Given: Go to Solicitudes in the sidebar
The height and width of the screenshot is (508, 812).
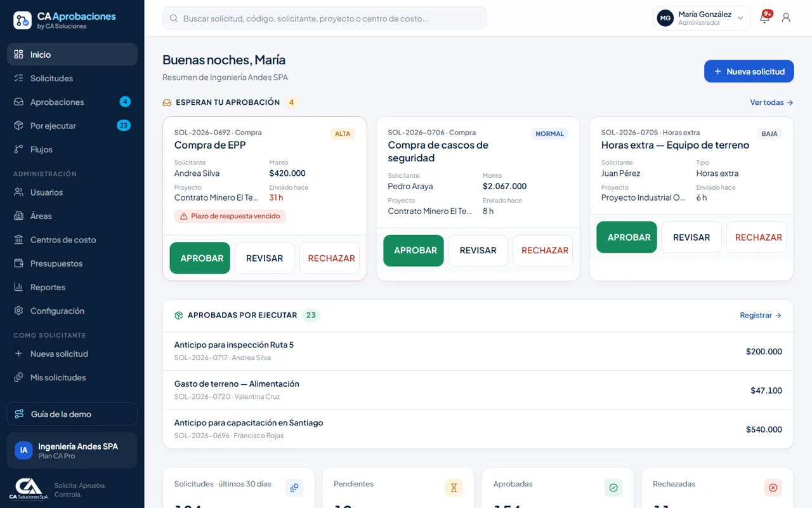Looking at the screenshot, I should coord(72,78).
